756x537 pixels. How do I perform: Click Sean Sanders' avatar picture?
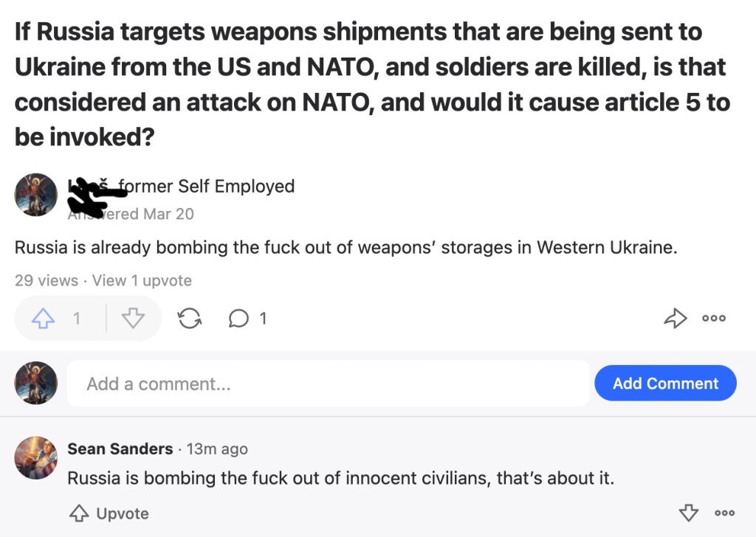pos(35,457)
